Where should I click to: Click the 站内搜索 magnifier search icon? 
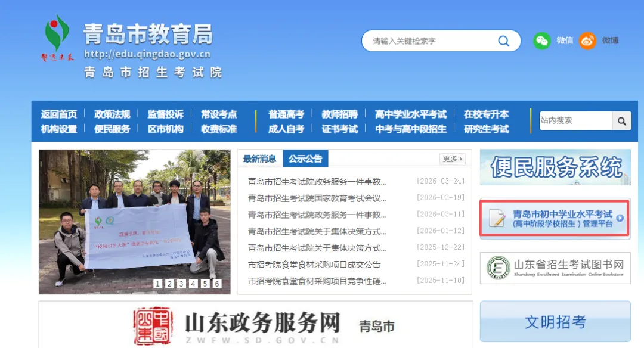tap(621, 120)
